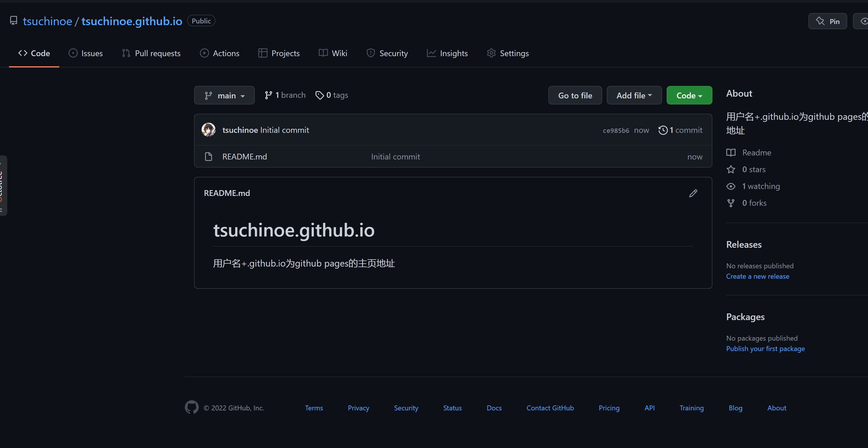View the Insights tab

coord(447,53)
